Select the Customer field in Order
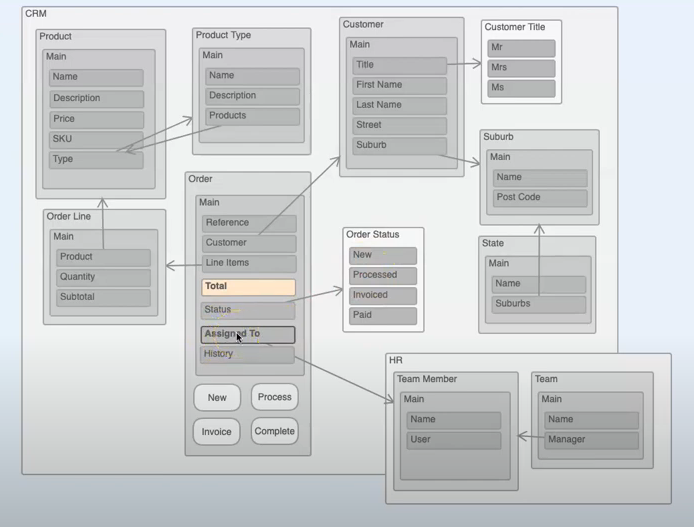 point(249,244)
